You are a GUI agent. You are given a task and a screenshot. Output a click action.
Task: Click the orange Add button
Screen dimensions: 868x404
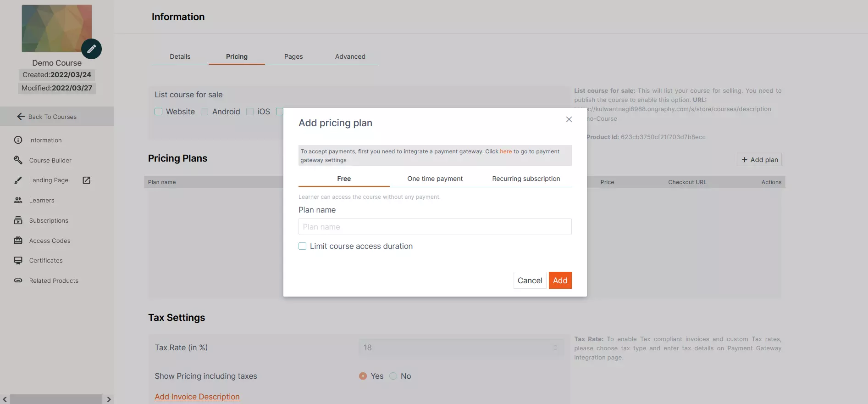(x=560, y=281)
